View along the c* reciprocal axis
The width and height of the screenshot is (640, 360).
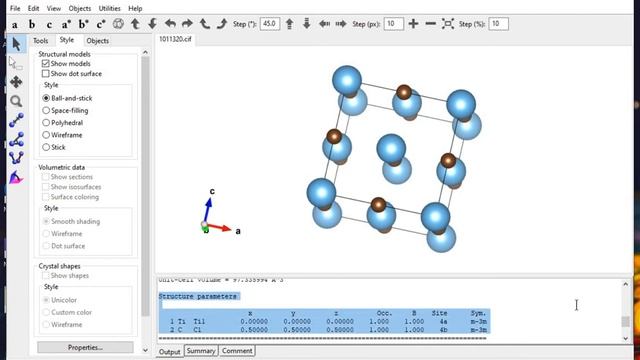point(101,24)
